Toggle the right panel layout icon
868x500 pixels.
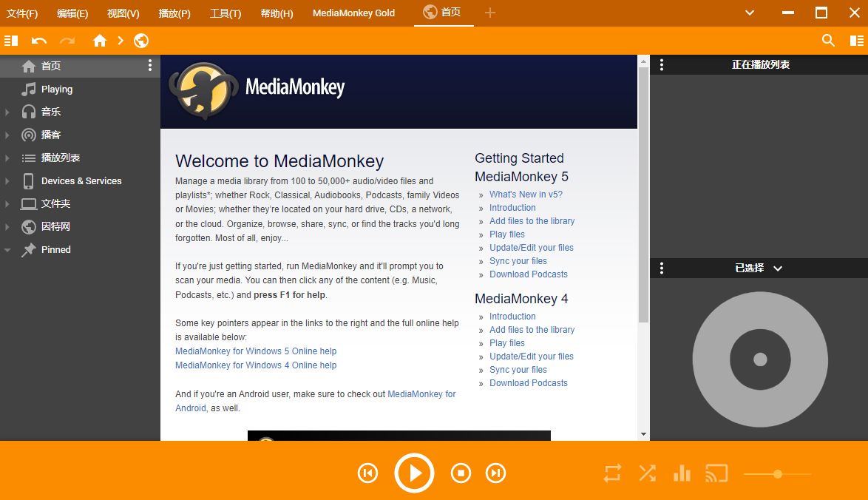(x=856, y=41)
